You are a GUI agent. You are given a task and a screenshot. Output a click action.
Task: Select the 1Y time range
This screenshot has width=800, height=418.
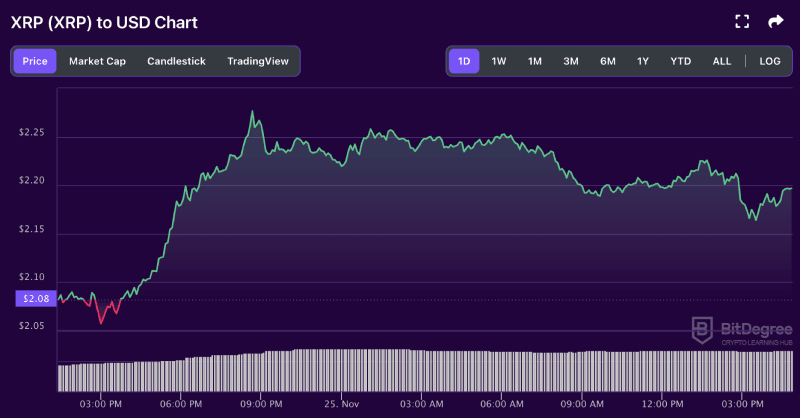coord(643,61)
